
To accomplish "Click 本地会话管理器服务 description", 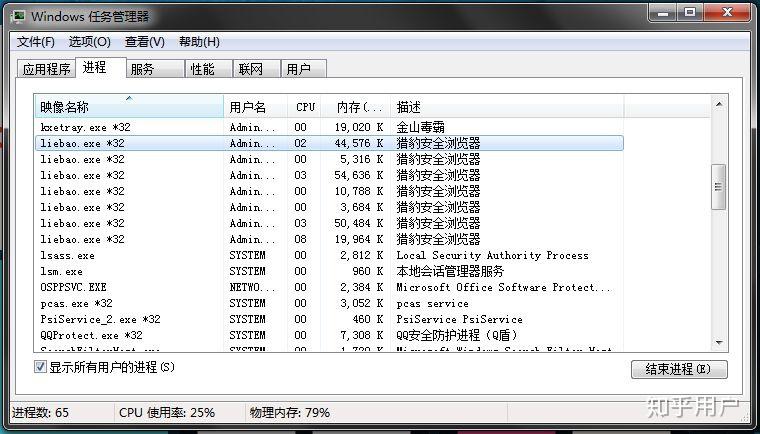I will click(x=450, y=272).
